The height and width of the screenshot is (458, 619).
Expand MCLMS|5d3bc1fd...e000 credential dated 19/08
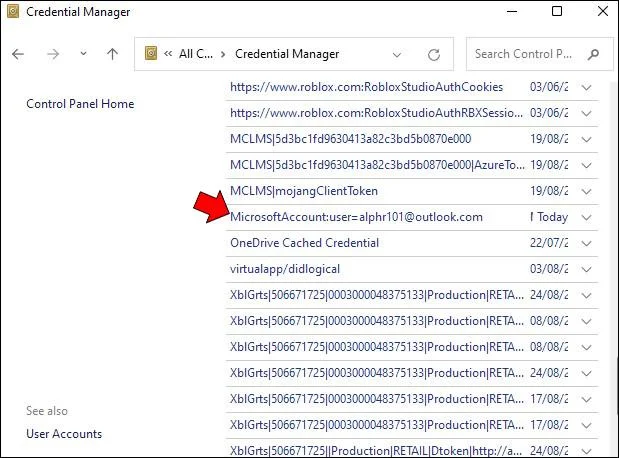[587, 139]
